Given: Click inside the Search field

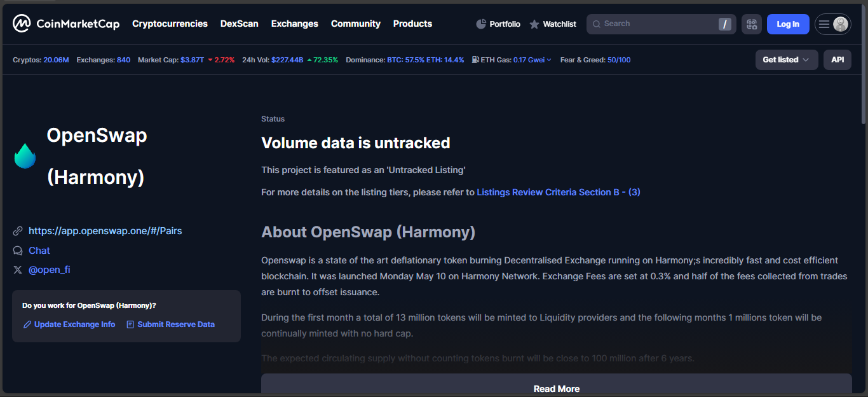Looking at the screenshot, I should [654, 24].
